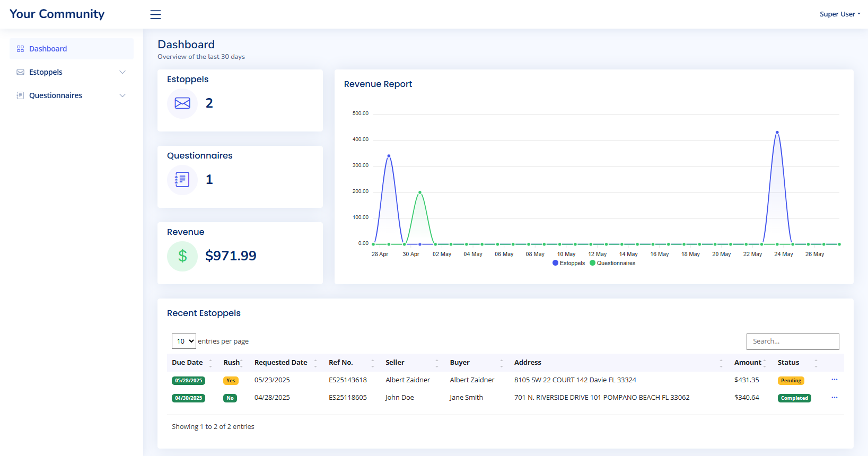
Task: Click the green dollar Revenue icon
Action: click(182, 256)
